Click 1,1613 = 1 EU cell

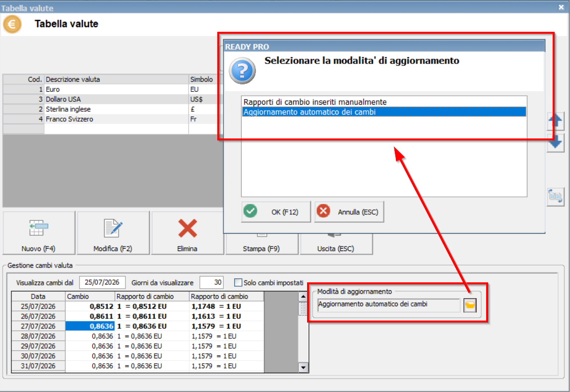226,317
